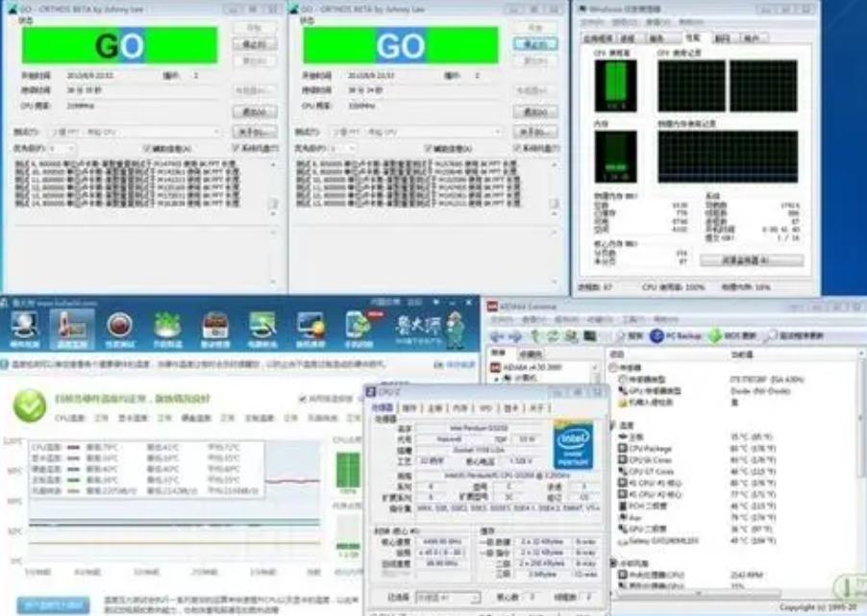
Task: Open the File (文件) menu in AIDA64
Action: [x=501, y=320]
